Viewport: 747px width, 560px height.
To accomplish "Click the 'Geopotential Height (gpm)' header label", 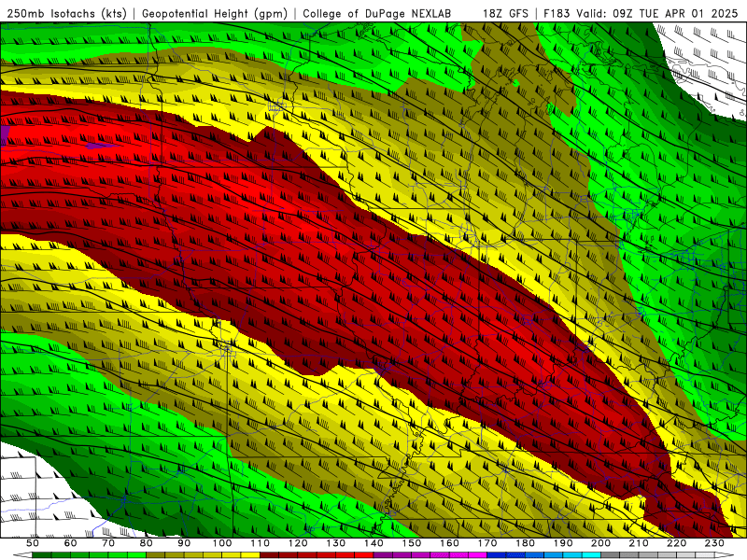I will [x=215, y=13].
